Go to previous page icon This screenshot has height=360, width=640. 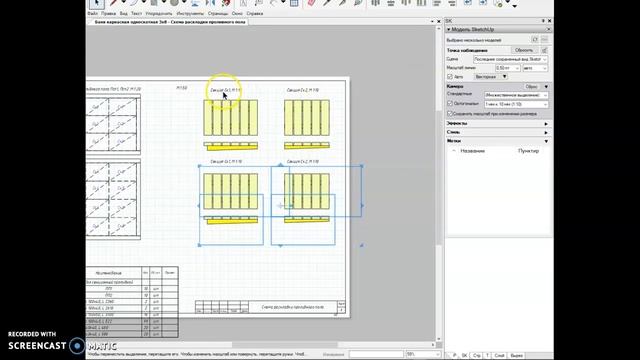pos(467,3)
